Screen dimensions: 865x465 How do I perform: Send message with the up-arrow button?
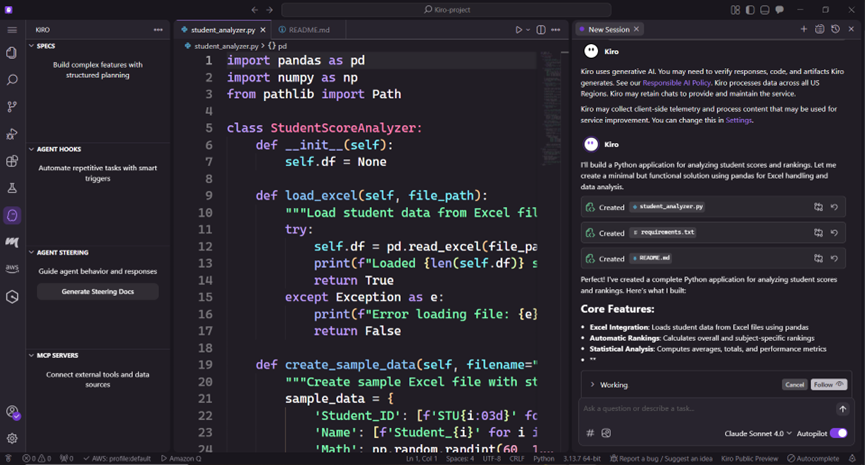[842, 409]
